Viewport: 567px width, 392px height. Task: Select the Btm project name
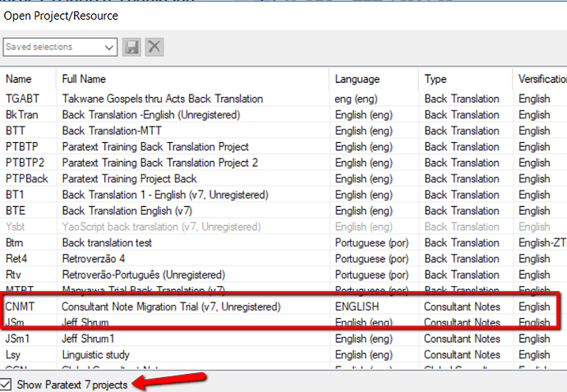point(14,242)
